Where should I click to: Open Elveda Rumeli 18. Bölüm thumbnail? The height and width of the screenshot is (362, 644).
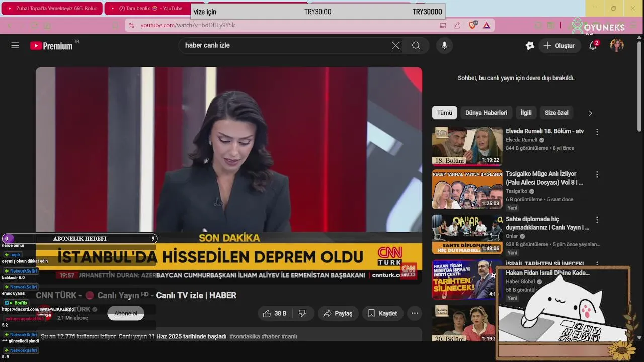(467, 146)
